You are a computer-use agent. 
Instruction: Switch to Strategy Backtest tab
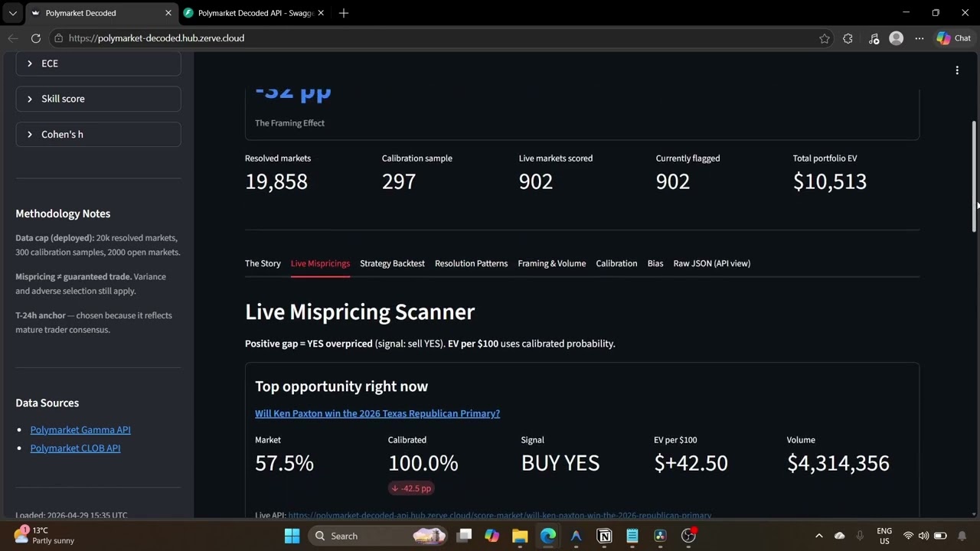(392, 263)
